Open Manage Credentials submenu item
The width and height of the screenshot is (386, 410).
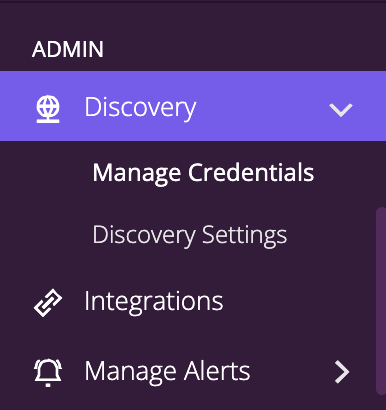click(x=203, y=173)
